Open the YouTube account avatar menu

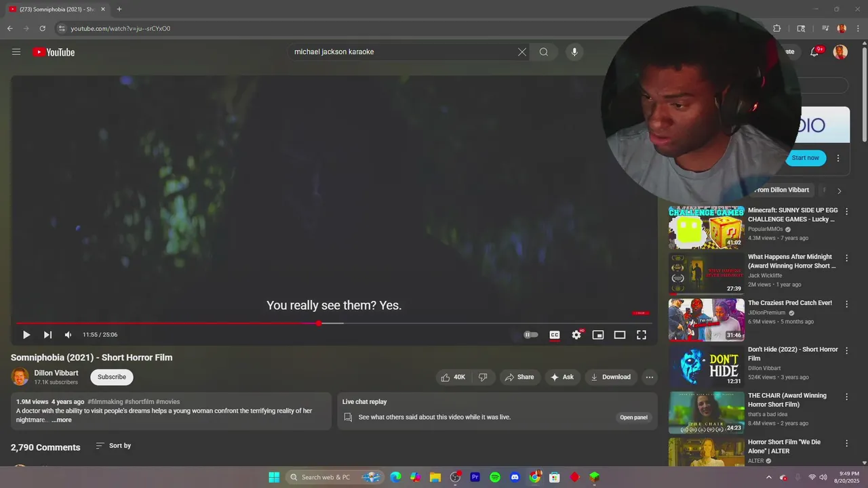point(840,52)
